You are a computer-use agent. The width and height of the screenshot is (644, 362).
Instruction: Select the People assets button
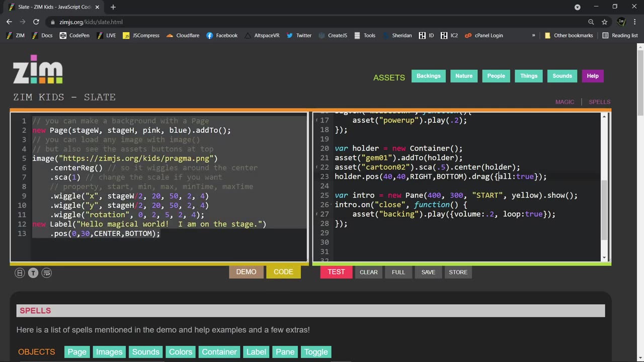click(x=496, y=76)
